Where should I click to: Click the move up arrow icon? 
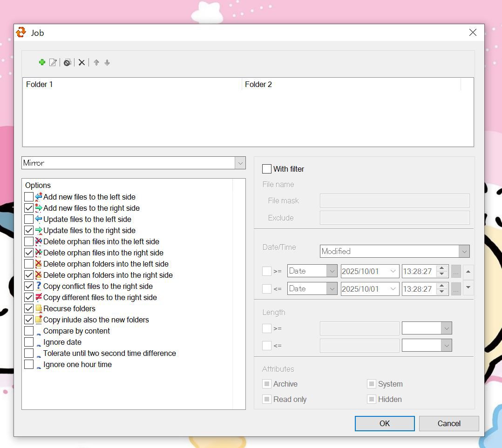(x=96, y=62)
